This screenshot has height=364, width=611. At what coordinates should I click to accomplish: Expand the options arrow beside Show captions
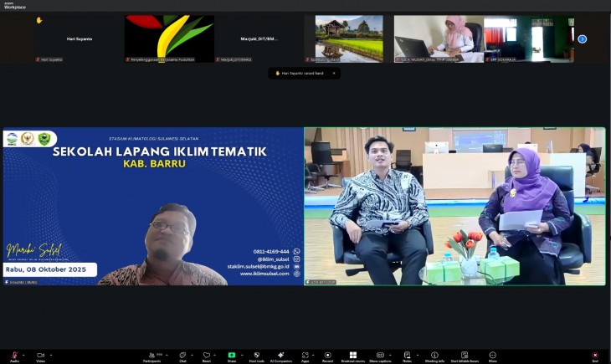pyautogui.click(x=390, y=354)
